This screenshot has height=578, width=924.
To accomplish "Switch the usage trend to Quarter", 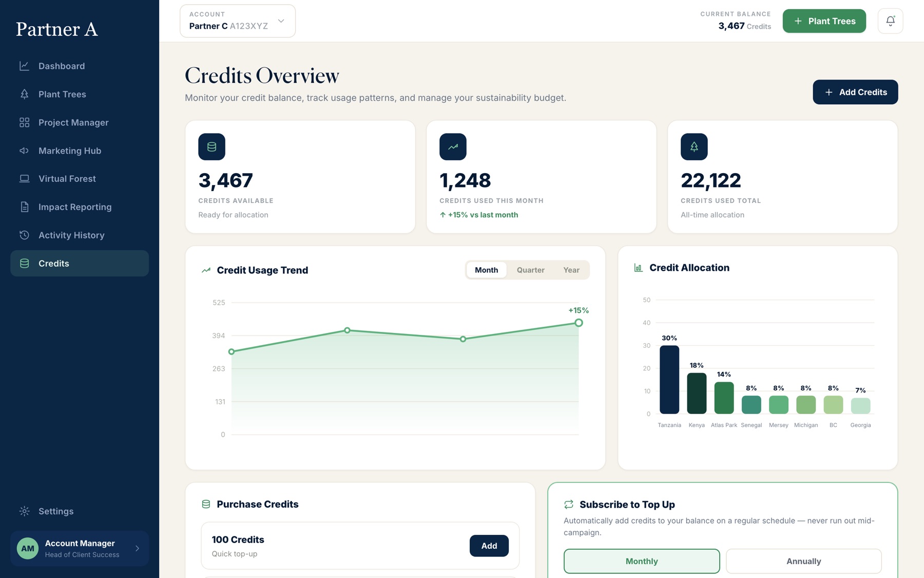I will (x=530, y=270).
